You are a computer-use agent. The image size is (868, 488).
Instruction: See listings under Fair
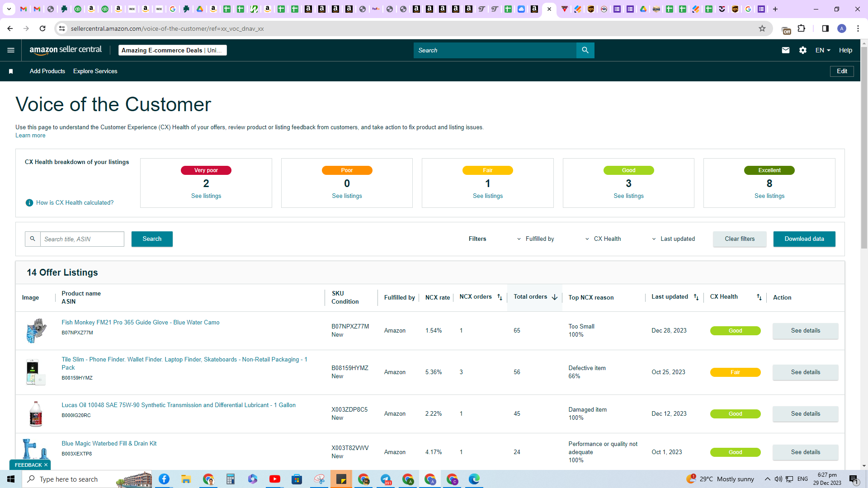click(x=488, y=196)
